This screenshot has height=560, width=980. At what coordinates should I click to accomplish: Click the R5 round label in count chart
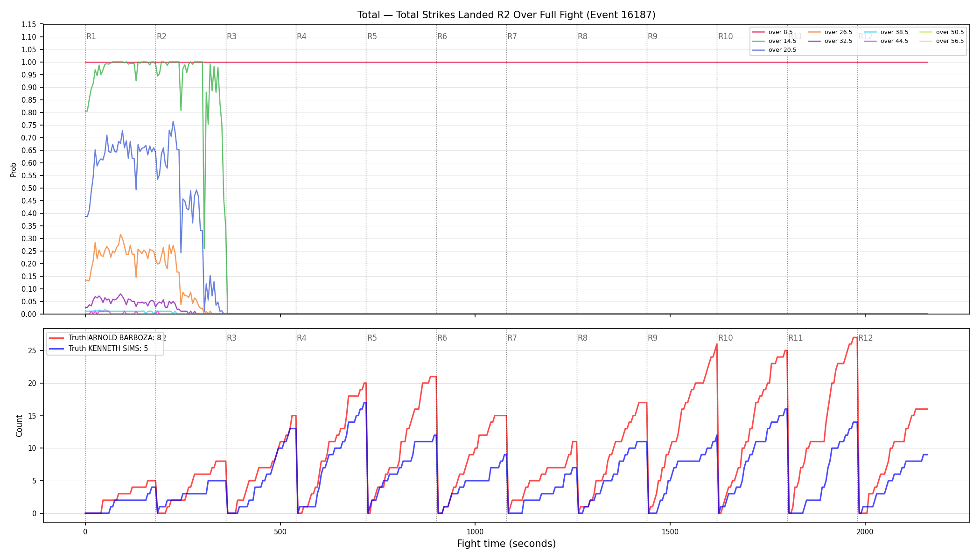coord(372,338)
